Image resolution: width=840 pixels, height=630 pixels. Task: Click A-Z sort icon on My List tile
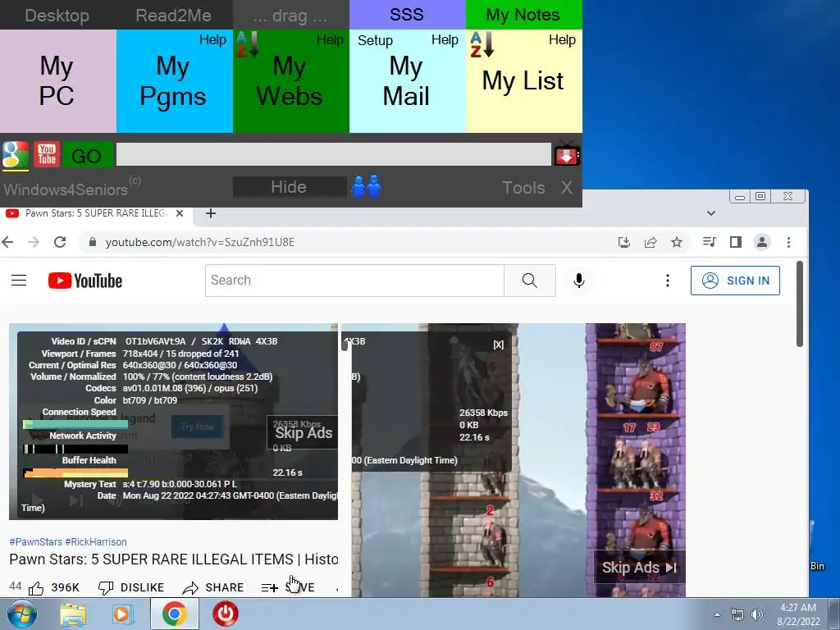(x=482, y=44)
